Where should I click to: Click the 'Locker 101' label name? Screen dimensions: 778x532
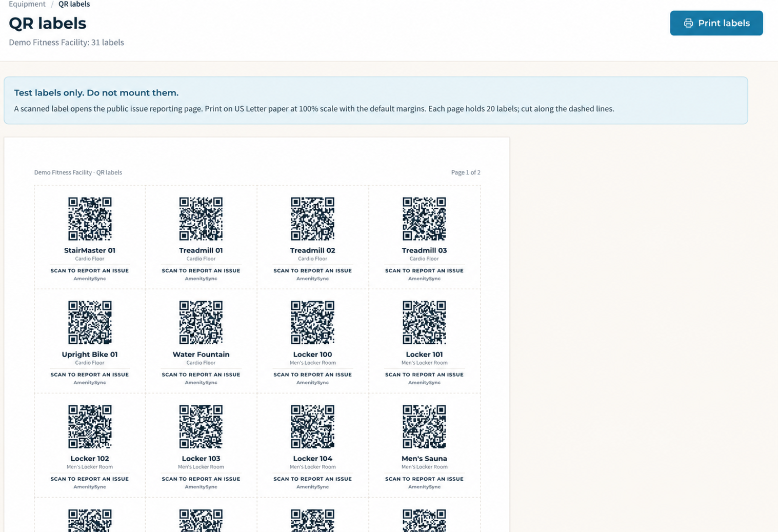click(424, 354)
